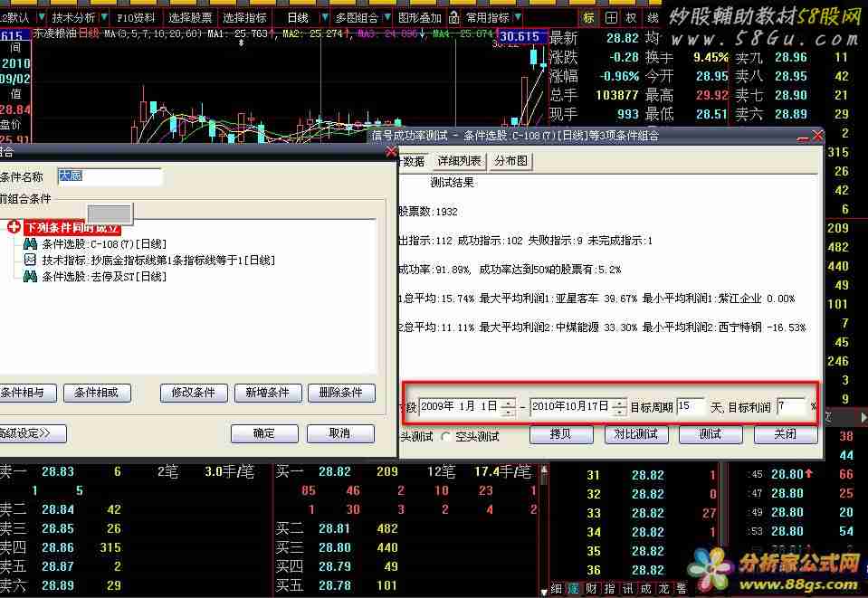Click right arrow at quote panel edge

863,418
